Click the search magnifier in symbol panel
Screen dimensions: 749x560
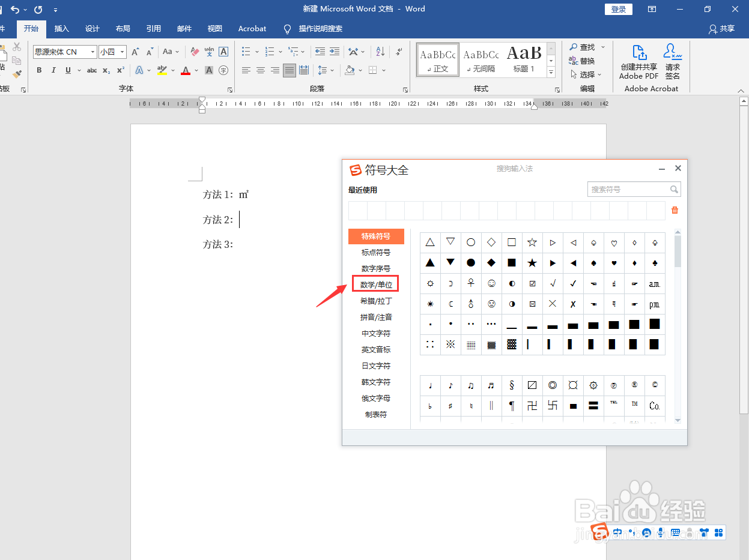pyautogui.click(x=675, y=189)
